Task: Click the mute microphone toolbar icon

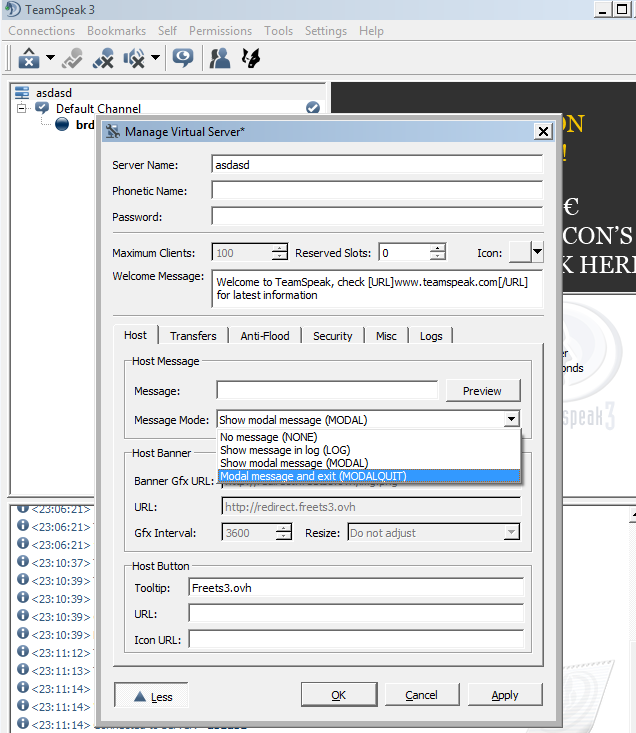Action: point(103,58)
